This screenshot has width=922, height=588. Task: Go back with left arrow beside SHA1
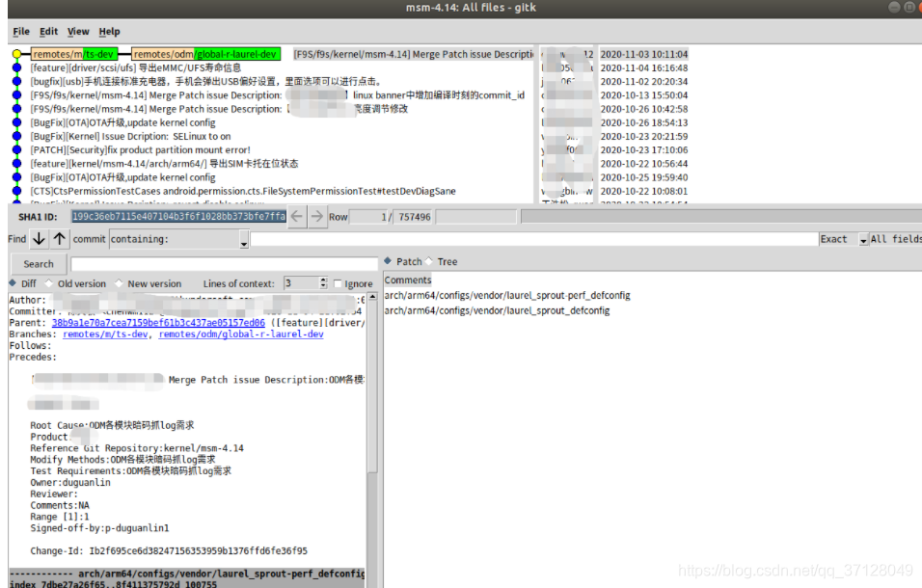[x=297, y=216]
